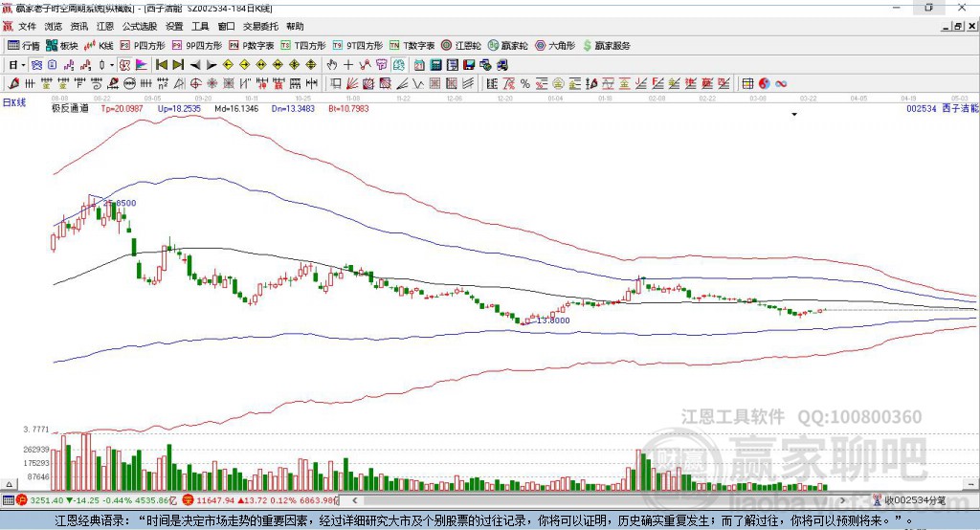Click the 赢家服务 dollar sign icon
This screenshot has width=980, height=530.
click(x=588, y=45)
